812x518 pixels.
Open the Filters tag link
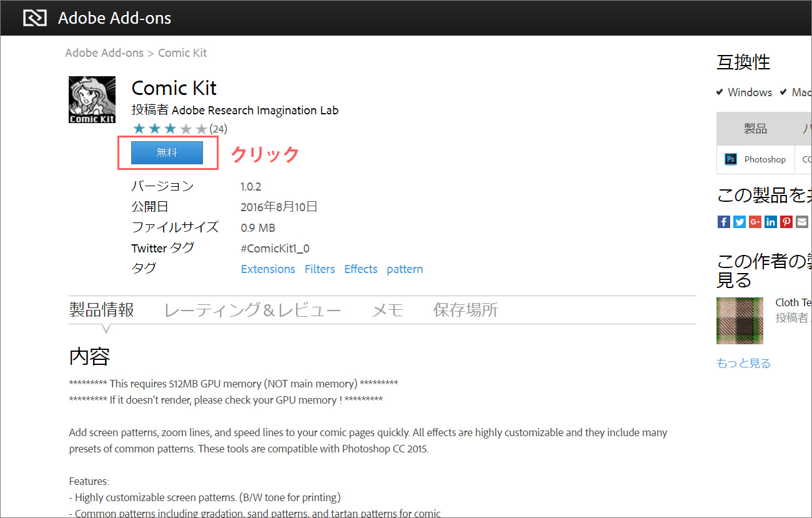[x=320, y=269]
